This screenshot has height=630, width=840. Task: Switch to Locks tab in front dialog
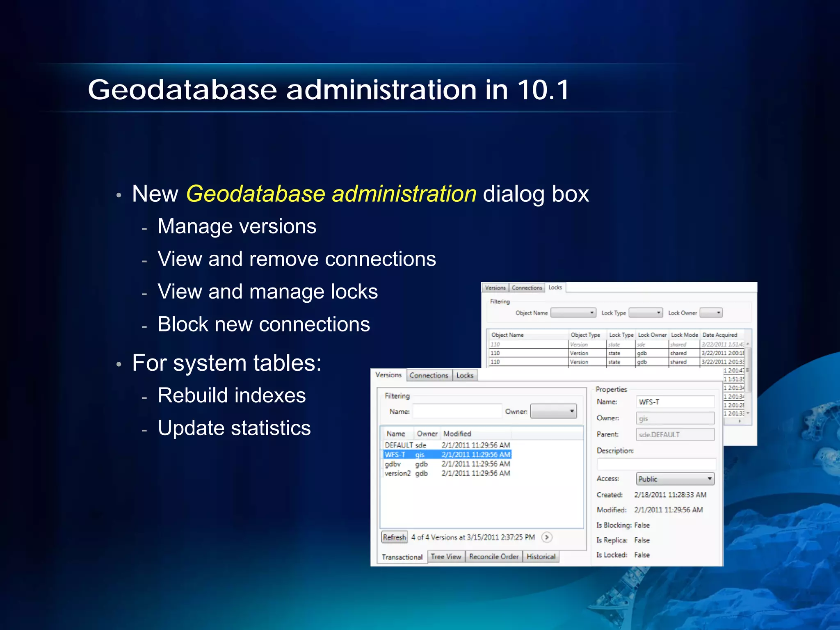pos(465,375)
